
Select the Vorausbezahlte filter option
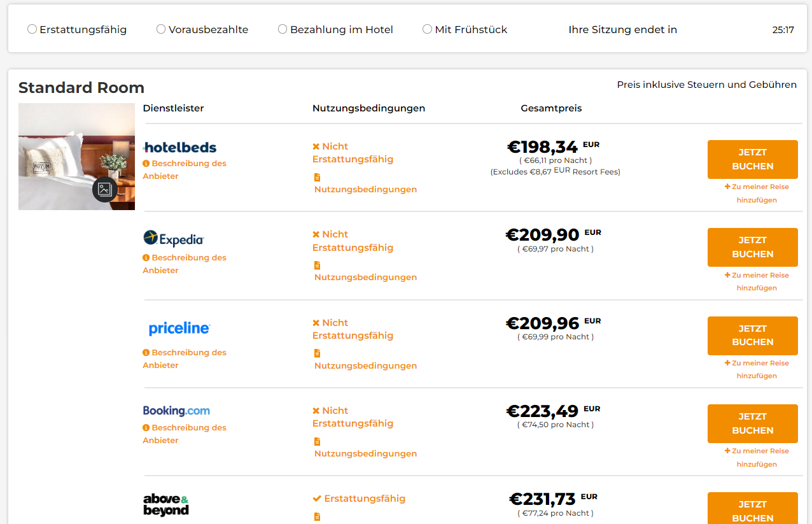[161, 29]
